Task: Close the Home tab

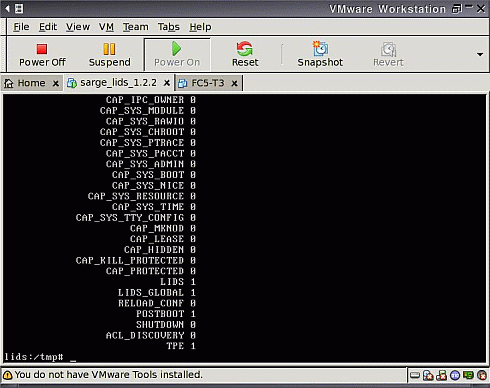Action: point(56,83)
